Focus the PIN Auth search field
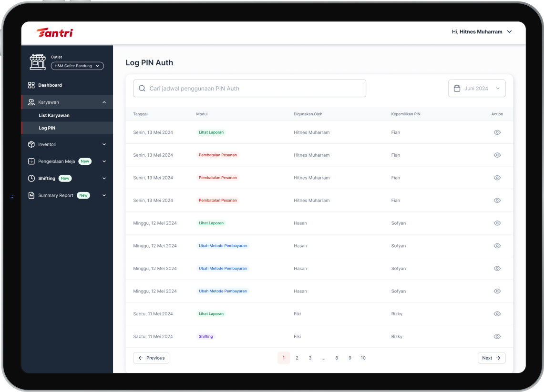 249,89
